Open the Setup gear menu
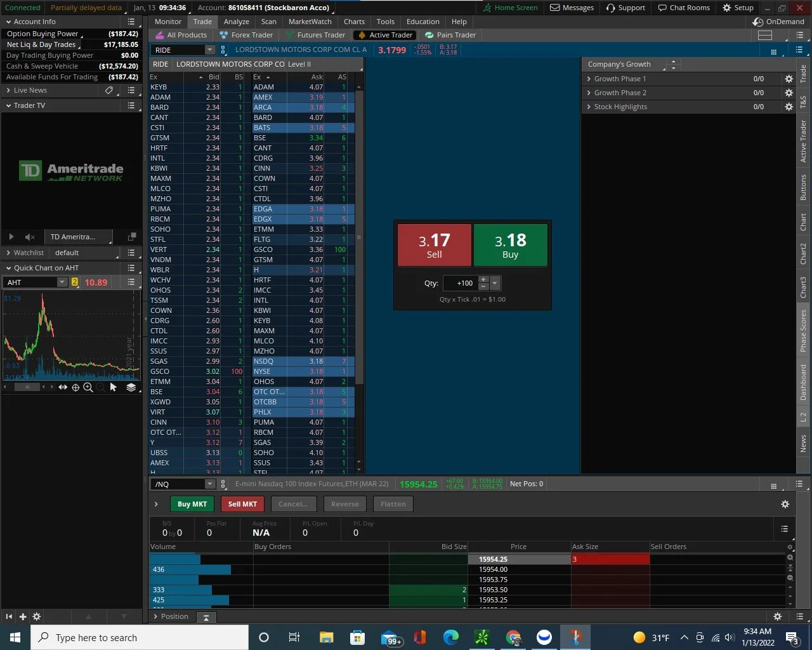The height and width of the screenshot is (650, 812). (x=738, y=8)
